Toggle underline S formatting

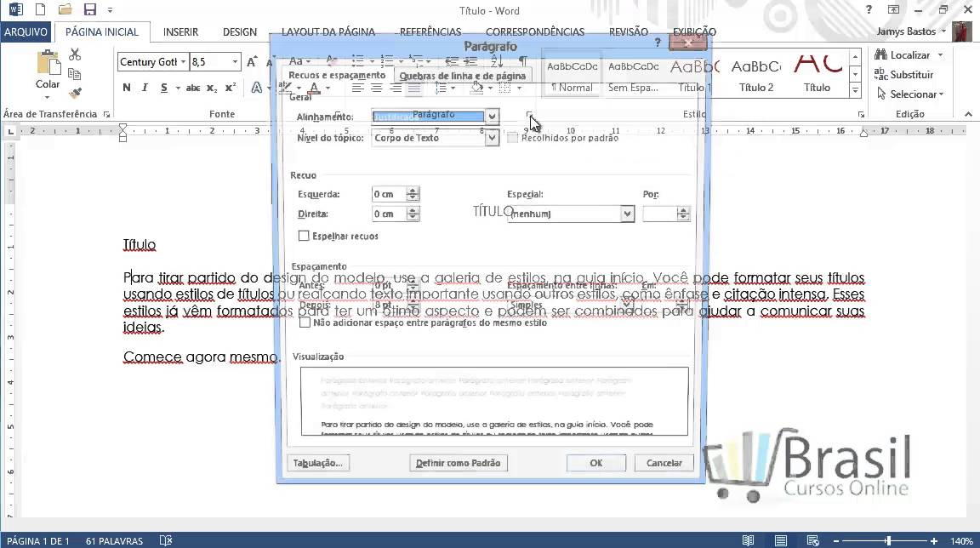pyautogui.click(x=163, y=88)
